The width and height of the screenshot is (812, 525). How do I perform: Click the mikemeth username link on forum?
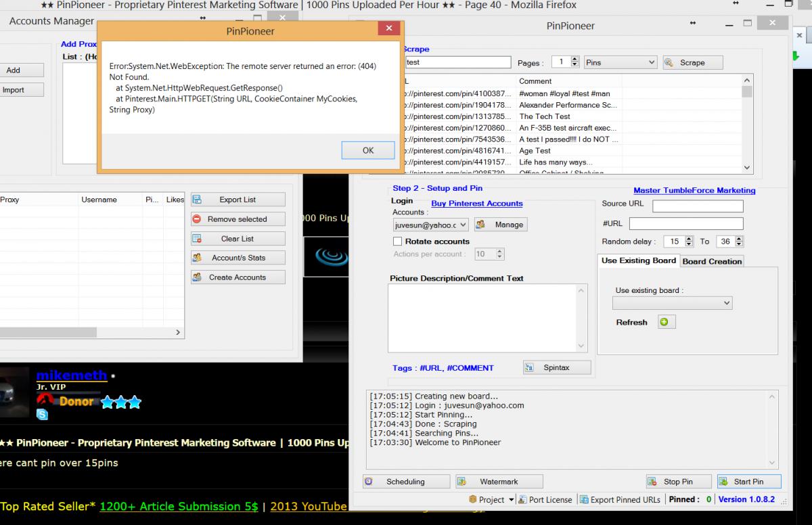point(72,375)
